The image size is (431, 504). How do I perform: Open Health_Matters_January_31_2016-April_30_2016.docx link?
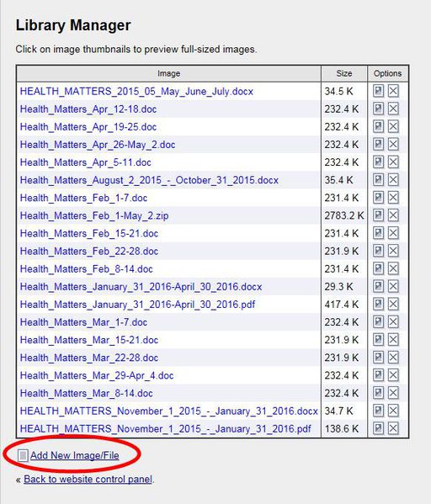click(141, 286)
